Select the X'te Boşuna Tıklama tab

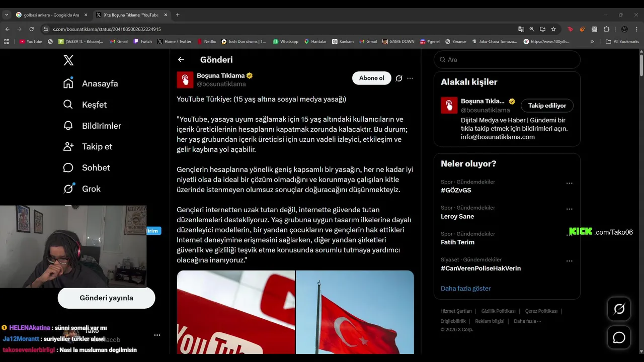tap(132, 15)
